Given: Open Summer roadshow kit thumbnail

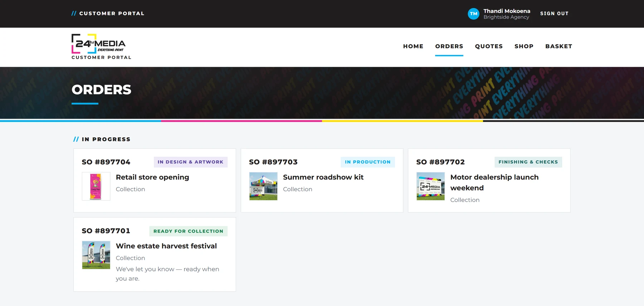Looking at the screenshot, I should tap(263, 186).
